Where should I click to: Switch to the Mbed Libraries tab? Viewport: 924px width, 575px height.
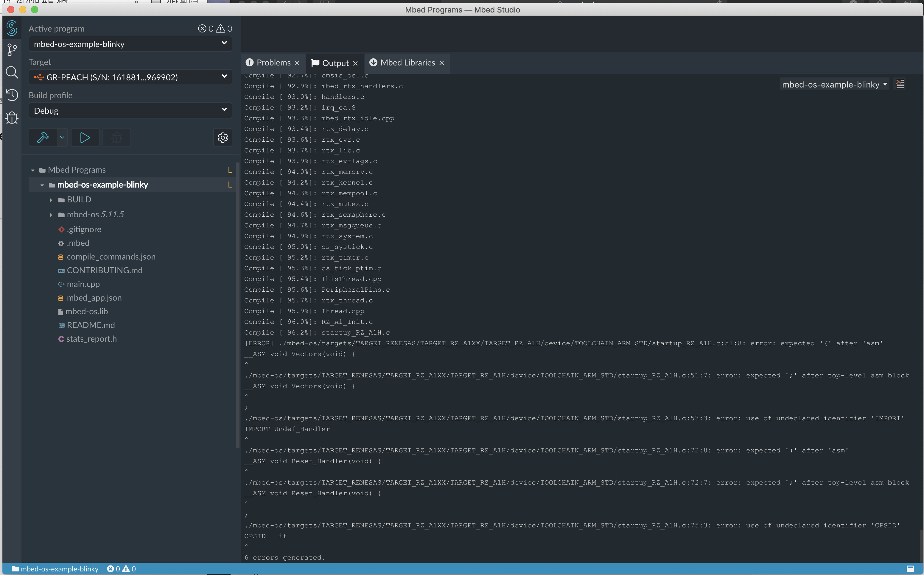tap(407, 63)
